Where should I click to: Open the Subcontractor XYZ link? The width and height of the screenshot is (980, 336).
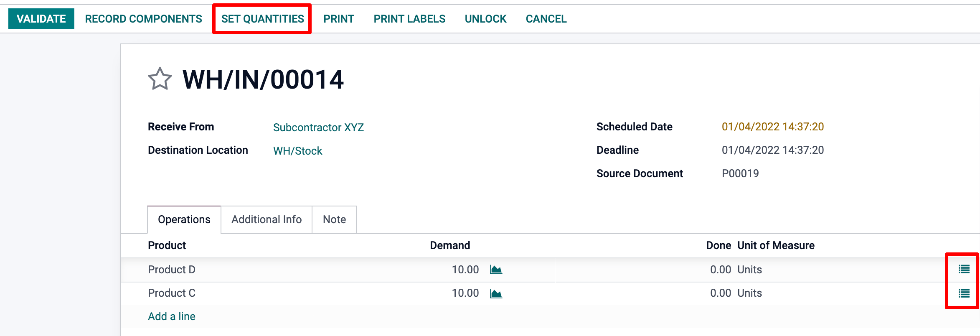[x=318, y=127]
